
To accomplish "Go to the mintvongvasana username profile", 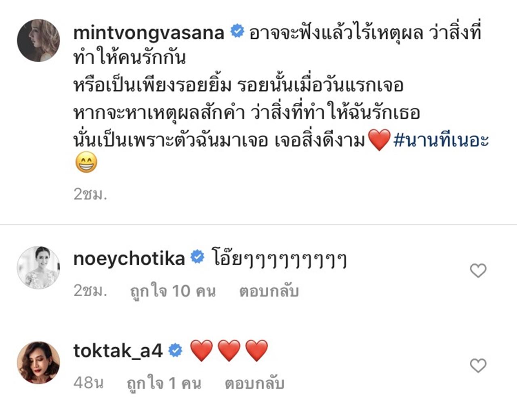I will point(149,32).
